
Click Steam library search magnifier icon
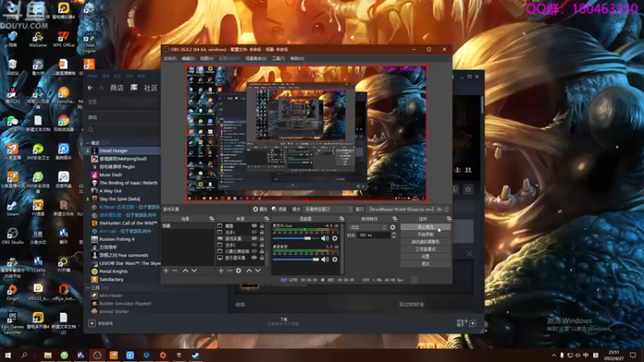point(91,130)
